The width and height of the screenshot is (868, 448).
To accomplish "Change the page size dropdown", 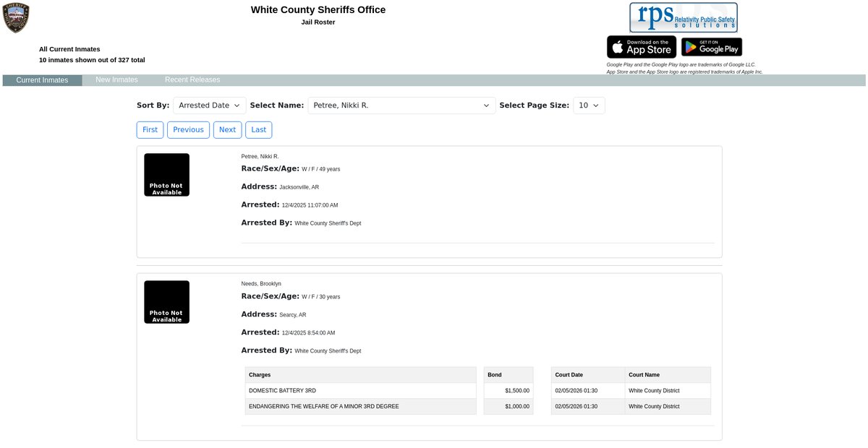I will [589, 105].
